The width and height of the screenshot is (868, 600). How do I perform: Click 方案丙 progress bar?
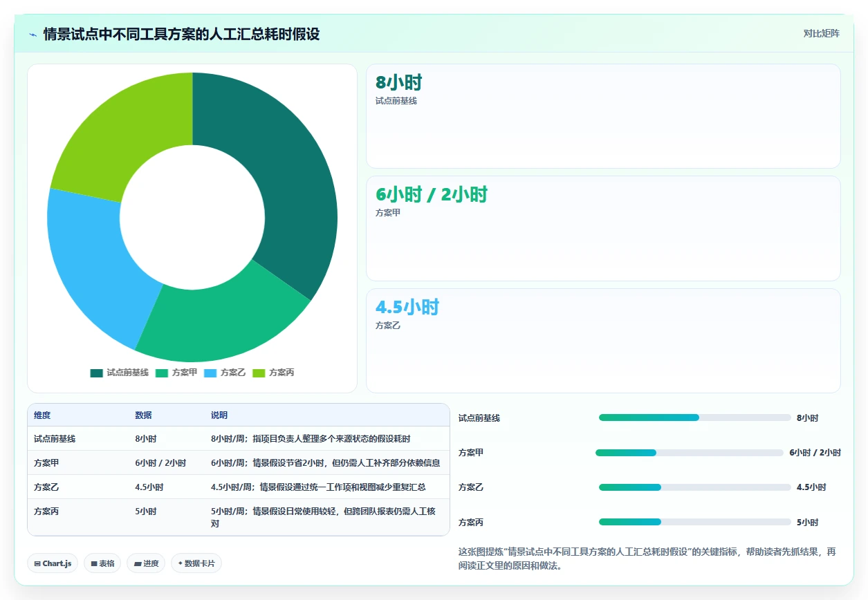[x=694, y=522]
